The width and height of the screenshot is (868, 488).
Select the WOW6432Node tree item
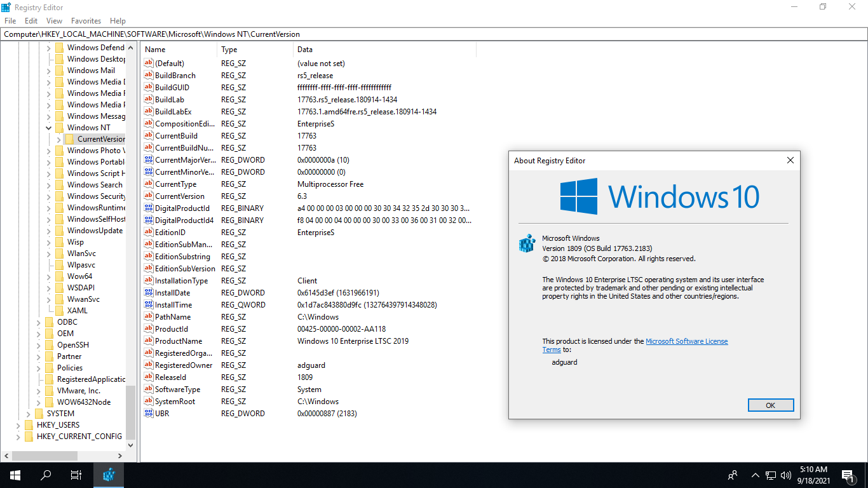tap(83, 402)
